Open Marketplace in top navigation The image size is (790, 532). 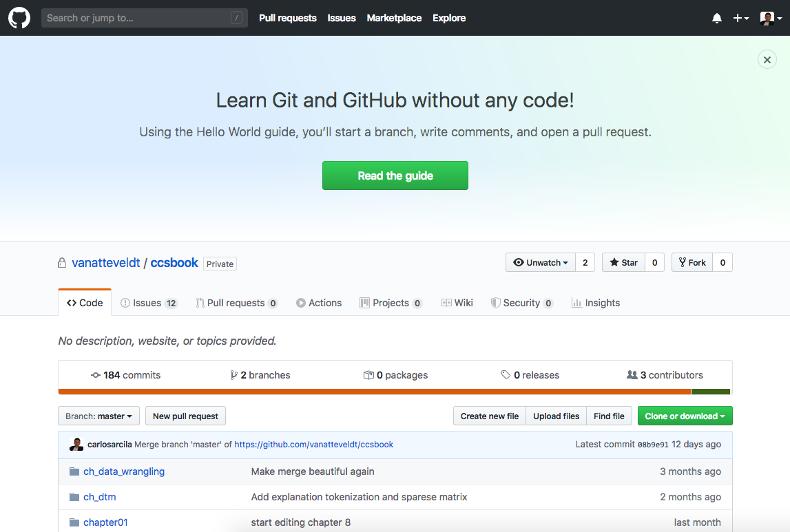(x=394, y=18)
